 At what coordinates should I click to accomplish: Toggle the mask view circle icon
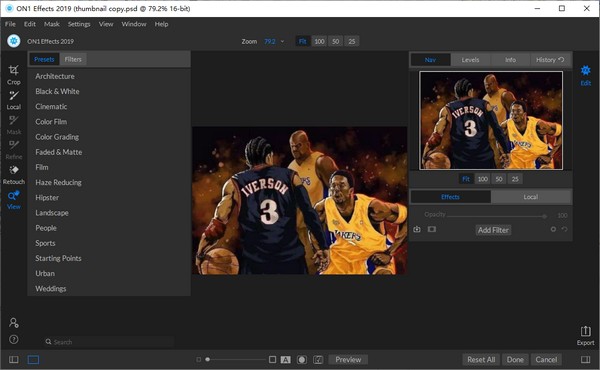click(302, 360)
